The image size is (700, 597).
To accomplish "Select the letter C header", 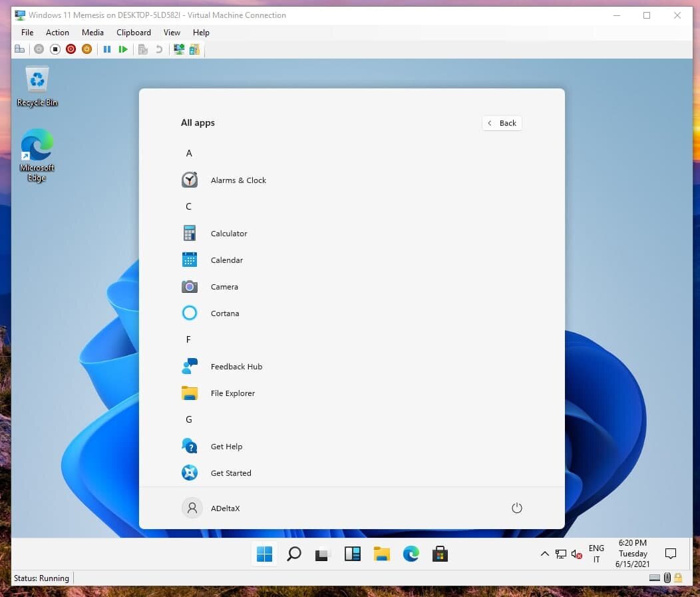I will [188, 206].
